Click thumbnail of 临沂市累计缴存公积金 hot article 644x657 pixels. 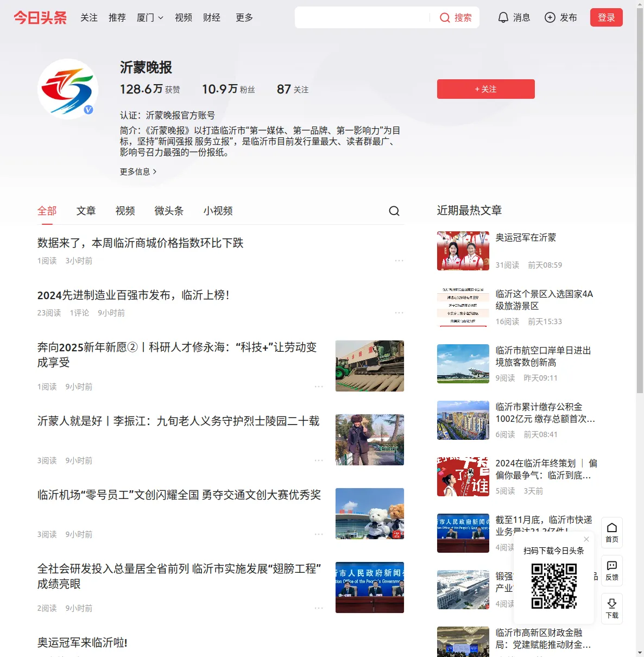[463, 420]
